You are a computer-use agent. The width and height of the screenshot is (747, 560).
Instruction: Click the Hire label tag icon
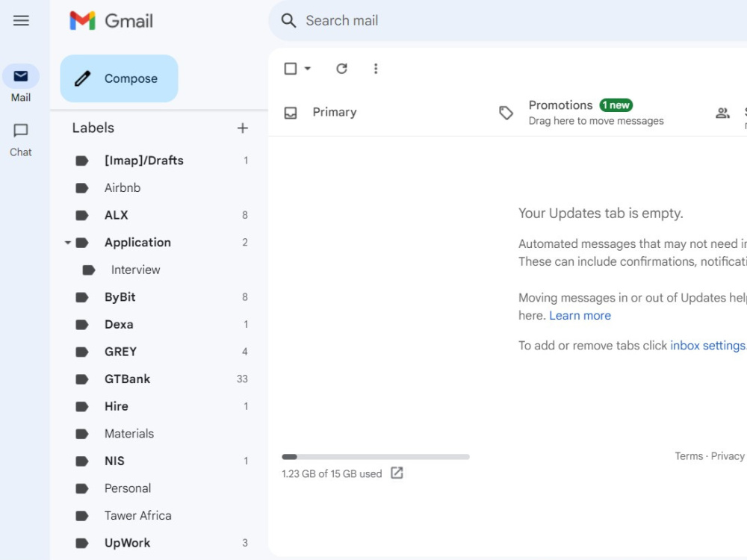(82, 406)
